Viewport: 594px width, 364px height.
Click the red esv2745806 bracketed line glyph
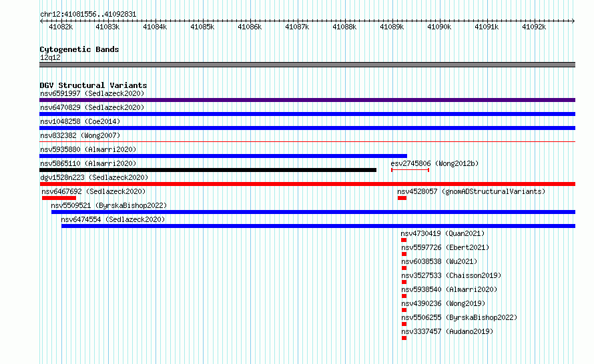pyautogui.click(x=410, y=170)
